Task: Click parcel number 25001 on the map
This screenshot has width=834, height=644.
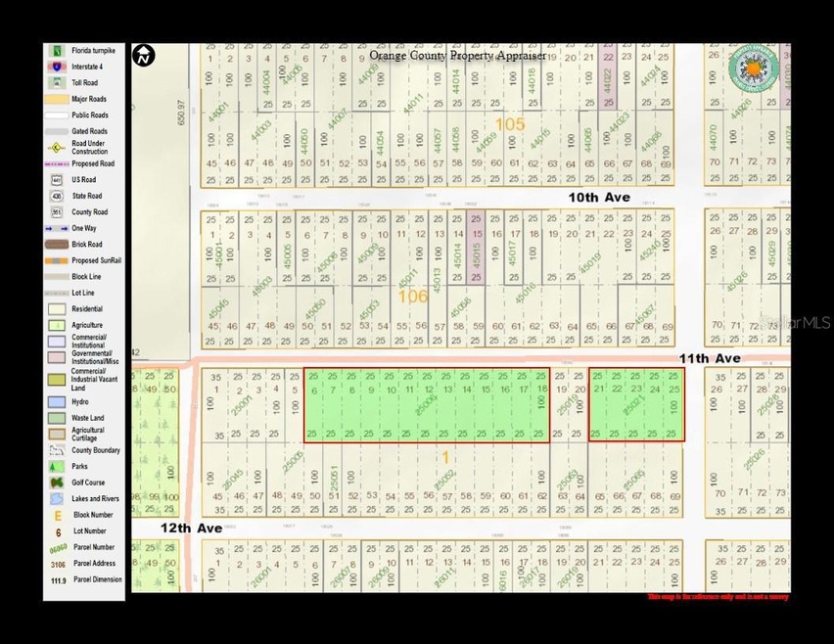Action: (x=242, y=407)
